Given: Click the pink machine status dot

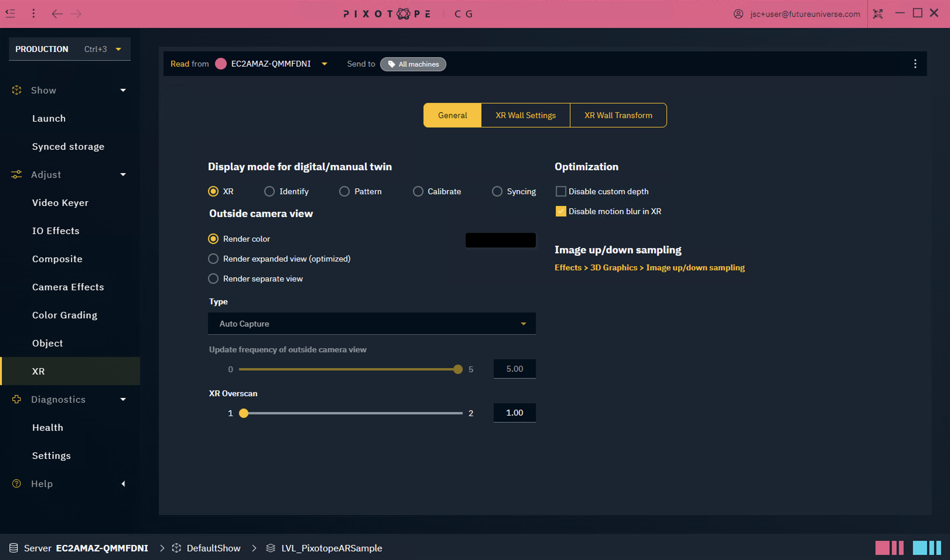Looking at the screenshot, I should pyautogui.click(x=221, y=64).
